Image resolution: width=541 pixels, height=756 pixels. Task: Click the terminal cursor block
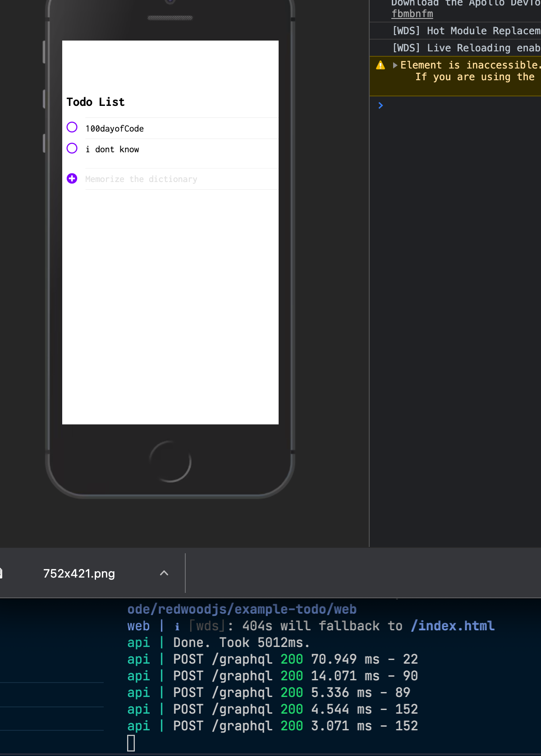click(x=131, y=743)
